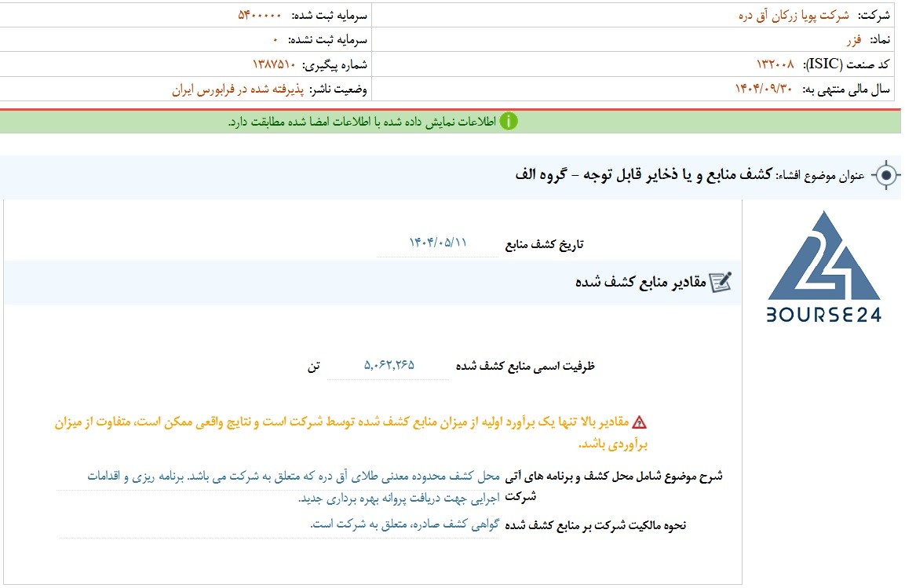Viewport: 905px width, 588px height.
Task: Click the green info icon in the banner
Action: [x=508, y=121]
